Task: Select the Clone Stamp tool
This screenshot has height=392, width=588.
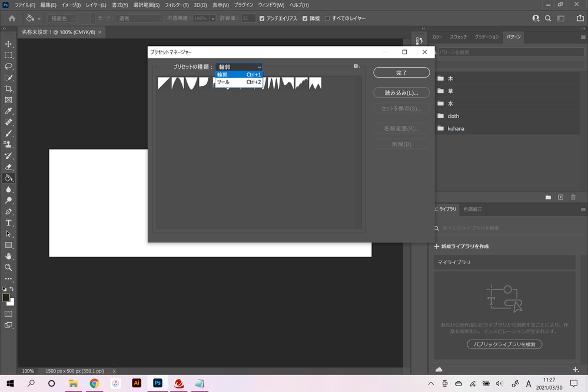Action: pyautogui.click(x=8, y=144)
